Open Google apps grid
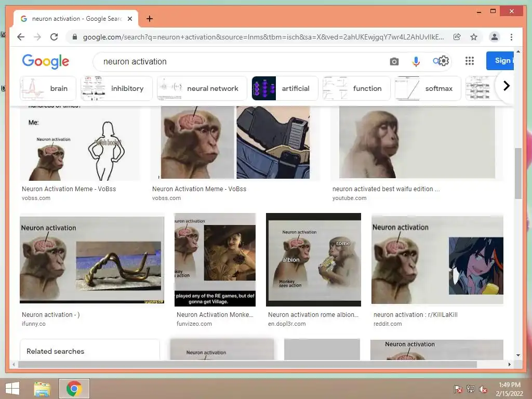Screen dimensions: 532x399 point(470,61)
